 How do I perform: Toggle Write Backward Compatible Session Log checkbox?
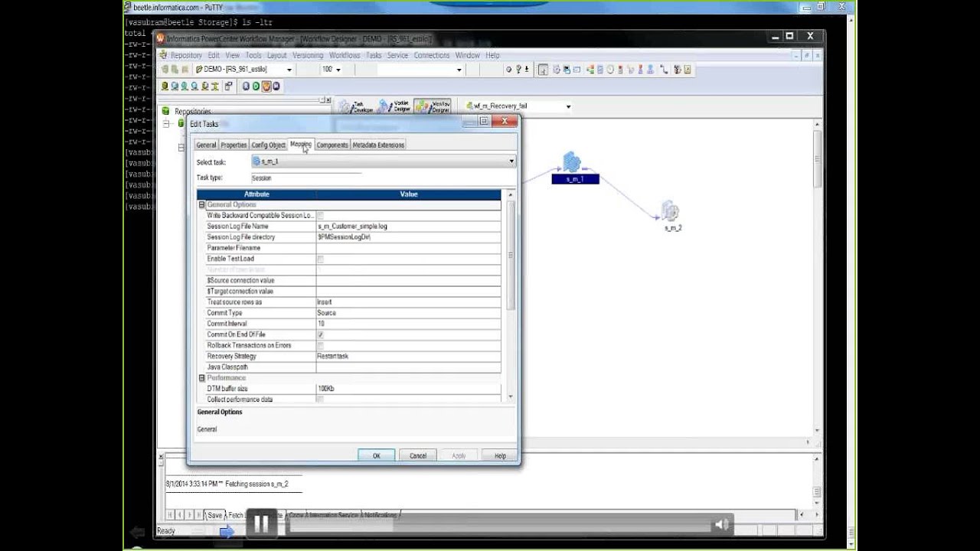point(320,216)
